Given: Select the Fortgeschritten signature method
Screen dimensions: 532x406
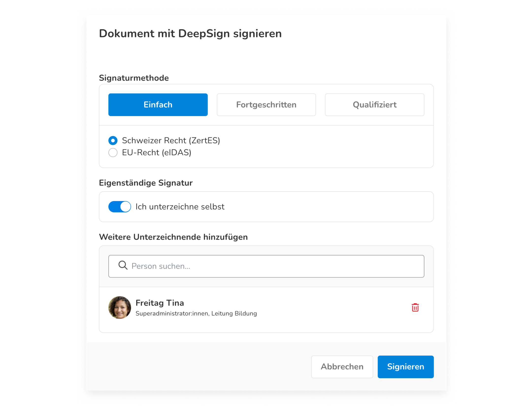Looking at the screenshot, I should 266,105.
